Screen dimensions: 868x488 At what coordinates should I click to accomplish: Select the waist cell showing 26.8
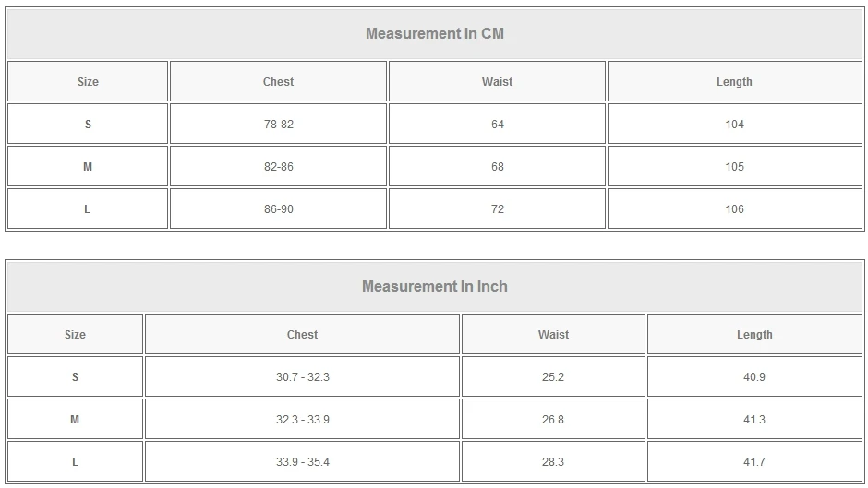(x=553, y=420)
